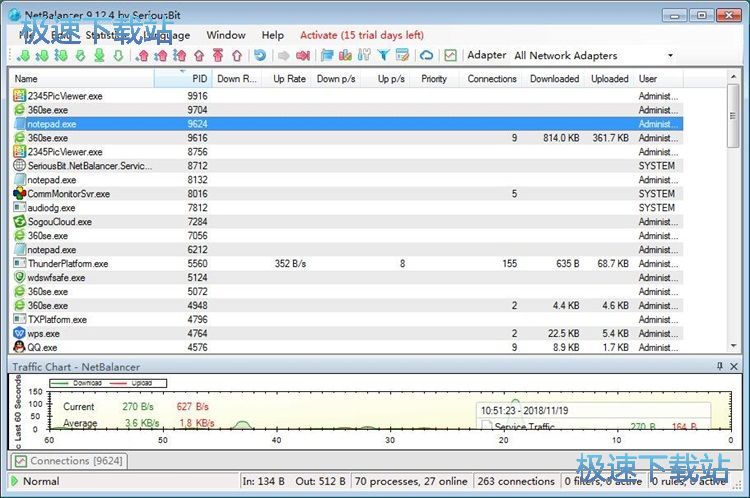Click the scroll up arrow of process list
750x498 pixels.
(x=733, y=77)
